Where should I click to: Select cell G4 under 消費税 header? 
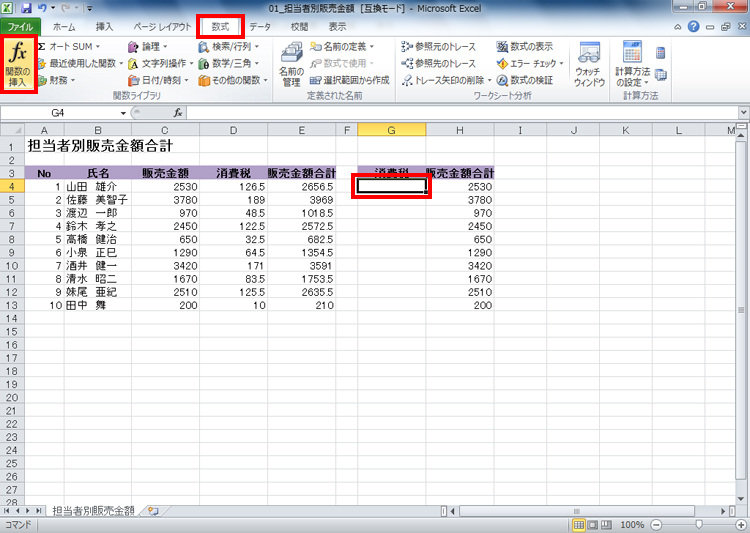[x=392, y=186]
